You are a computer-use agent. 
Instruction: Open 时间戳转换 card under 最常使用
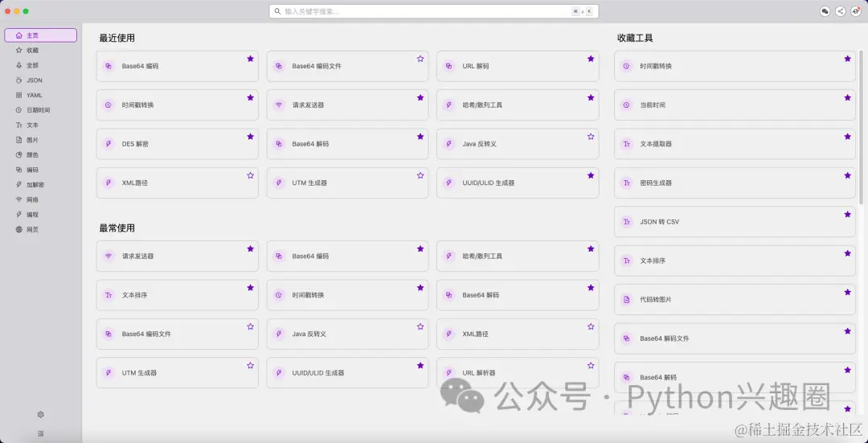[348, 295]
